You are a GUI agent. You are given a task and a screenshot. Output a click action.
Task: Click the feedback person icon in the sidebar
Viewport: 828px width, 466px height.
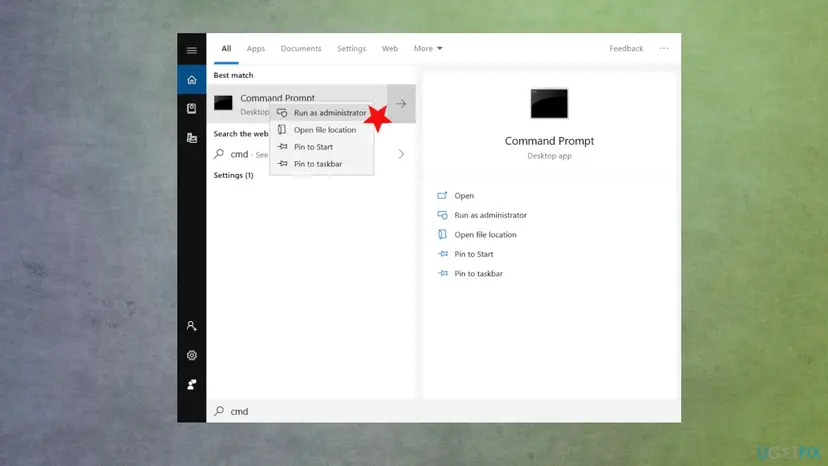click(x=192, y=384)
